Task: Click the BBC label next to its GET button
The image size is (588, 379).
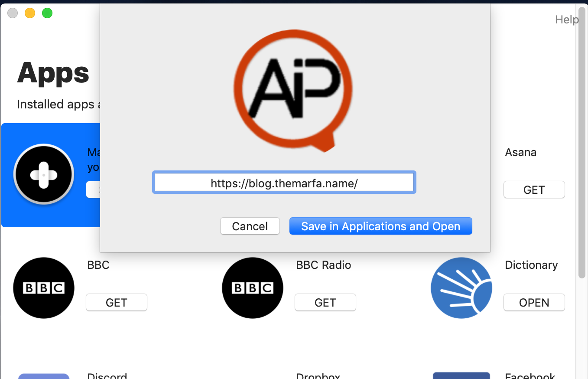Action: [98, 265]
